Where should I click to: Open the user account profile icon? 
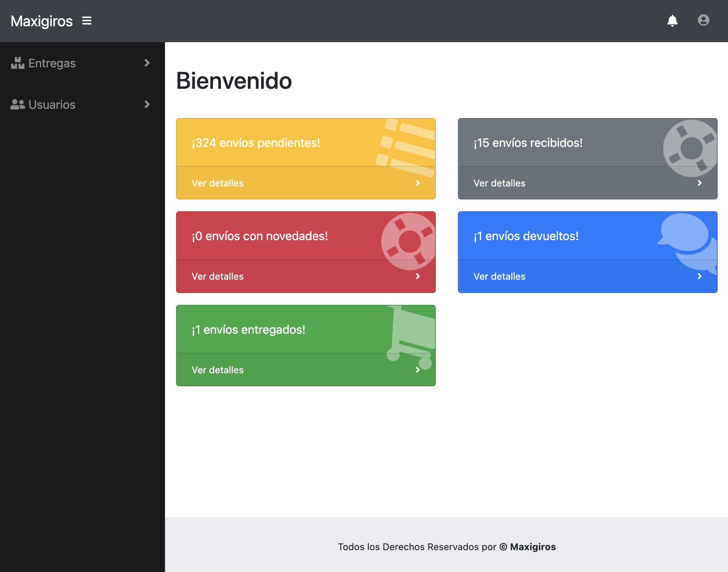click(x=703, y=20)
